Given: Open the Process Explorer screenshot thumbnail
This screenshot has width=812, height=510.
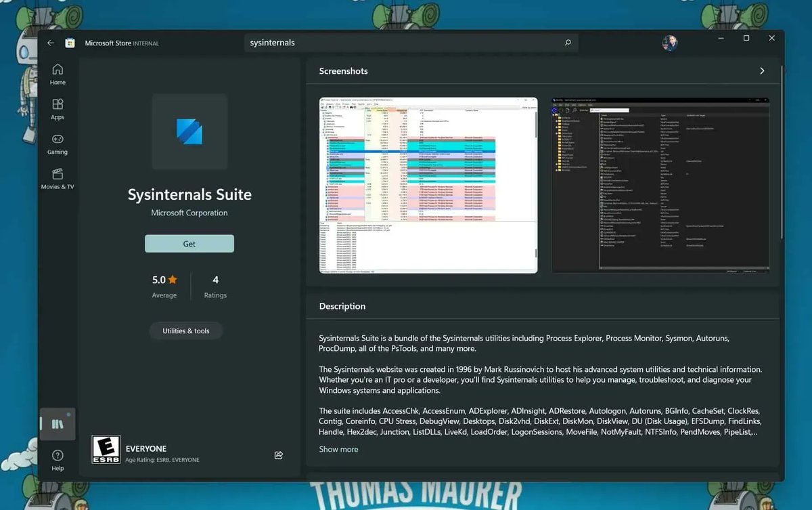Looking at the screenshot, I should pos(428,185).
